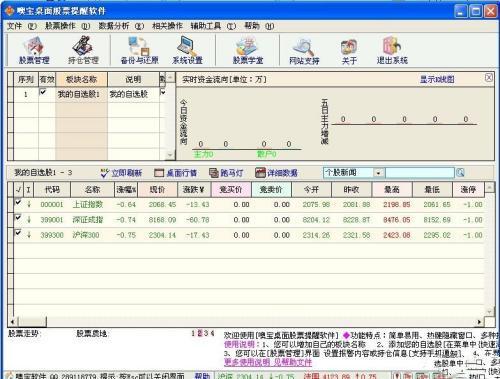Viewport: 500px width, 379px height.
Task: Click the search magnifier beside news field
Action: (460, 172)
